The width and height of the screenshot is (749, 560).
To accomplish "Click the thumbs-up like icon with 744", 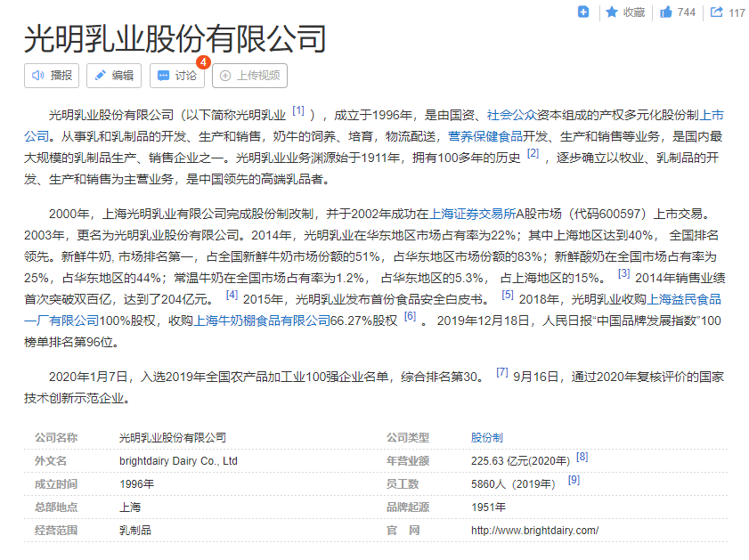I will (678, 12).
